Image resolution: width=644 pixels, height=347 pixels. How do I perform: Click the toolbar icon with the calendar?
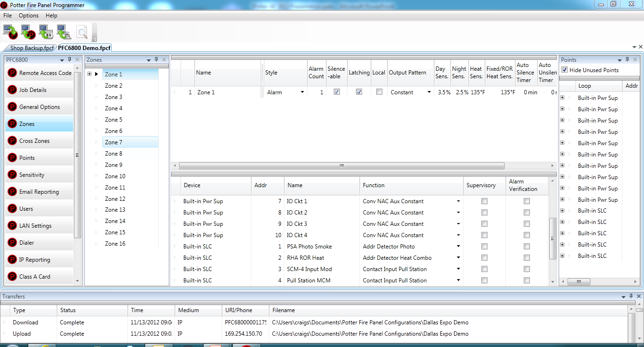point(46,32)
